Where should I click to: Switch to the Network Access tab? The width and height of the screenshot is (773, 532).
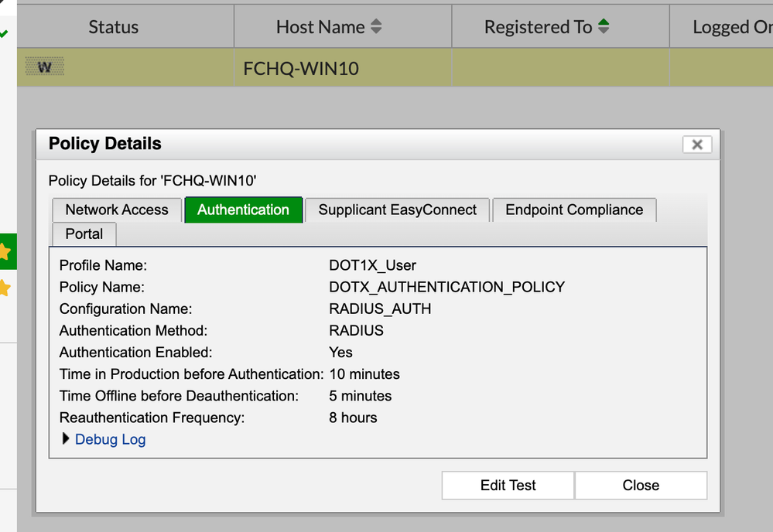117,210
